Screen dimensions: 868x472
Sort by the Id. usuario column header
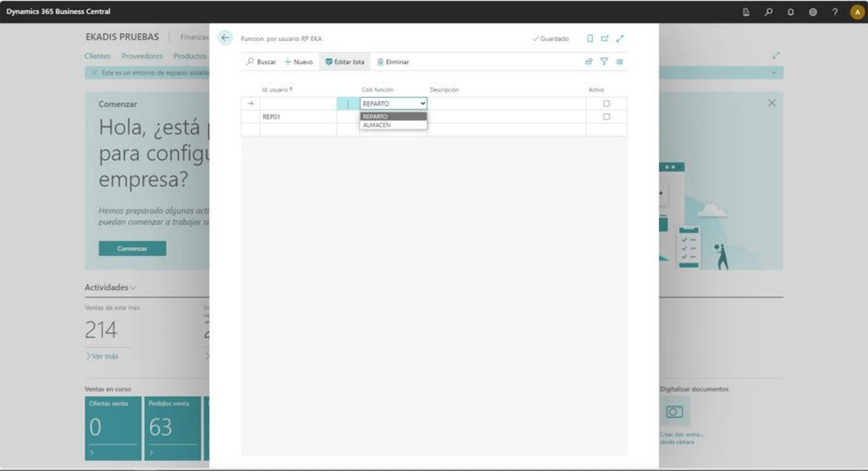tap(276, 90)
